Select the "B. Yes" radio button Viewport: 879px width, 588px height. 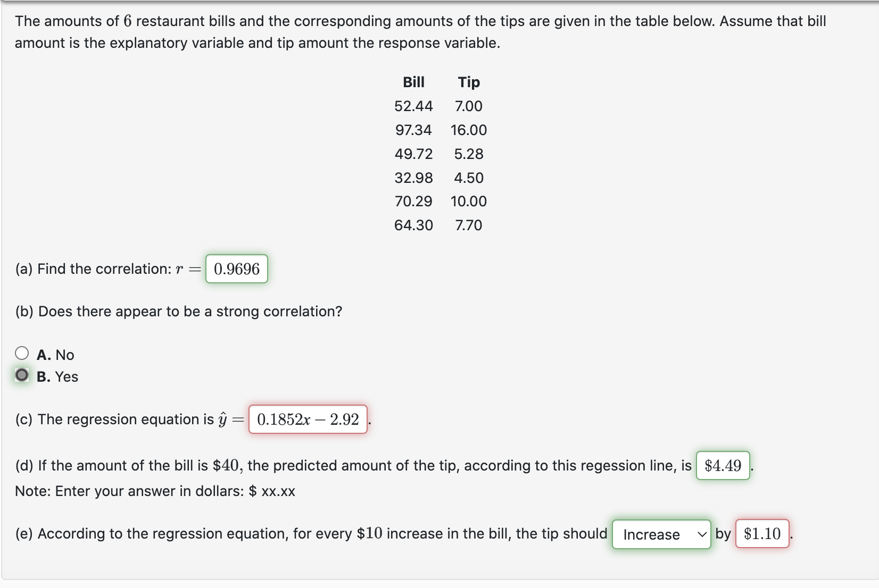pos(22,375)
